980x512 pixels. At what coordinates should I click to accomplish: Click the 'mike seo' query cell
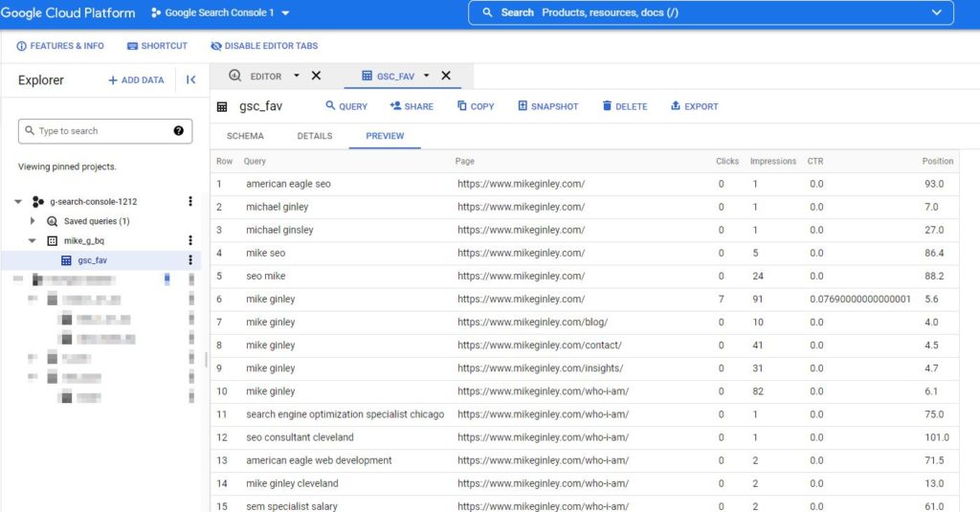(266, 254)
